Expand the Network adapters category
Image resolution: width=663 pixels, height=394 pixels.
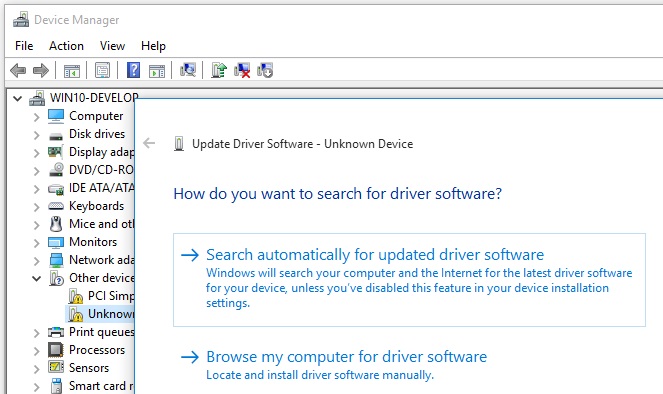pos(36,261)
